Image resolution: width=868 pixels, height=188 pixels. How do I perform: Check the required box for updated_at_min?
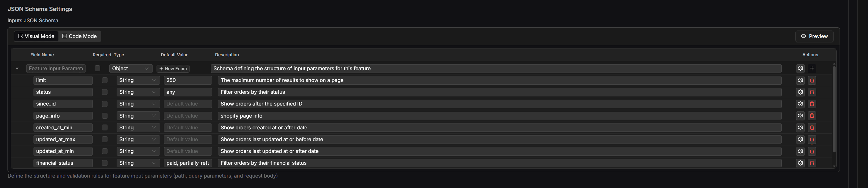pos(105,151)
